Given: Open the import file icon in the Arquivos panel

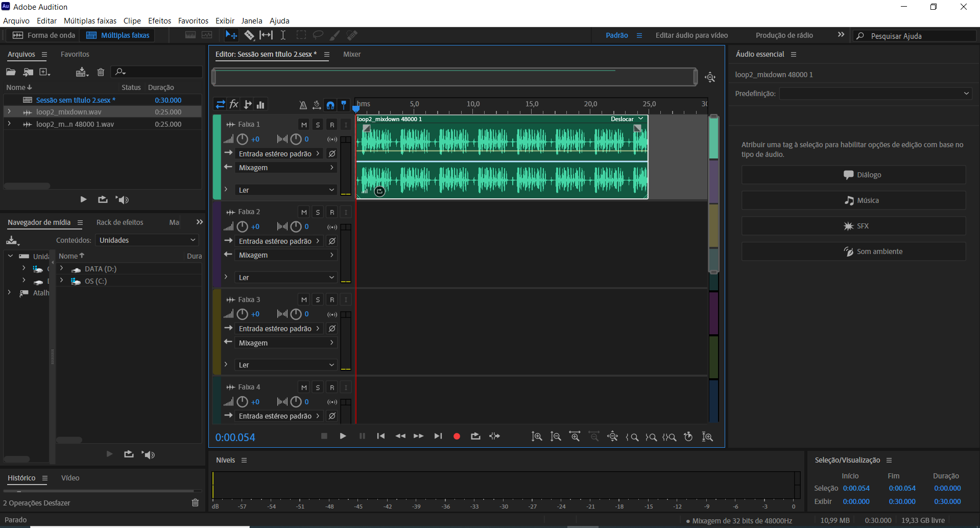Looking at the screenshot, I should click(28, 72).
